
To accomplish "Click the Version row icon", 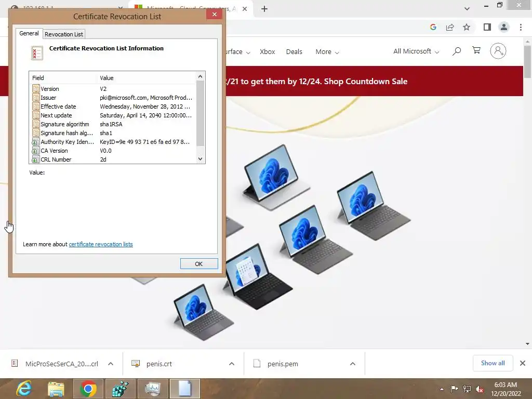I will 36,88.
